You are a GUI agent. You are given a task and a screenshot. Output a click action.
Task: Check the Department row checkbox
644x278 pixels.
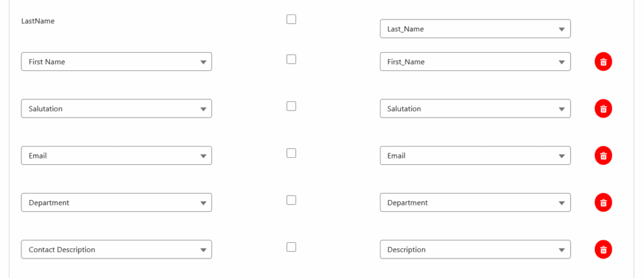pyautogui.click(x=291, y=200)
